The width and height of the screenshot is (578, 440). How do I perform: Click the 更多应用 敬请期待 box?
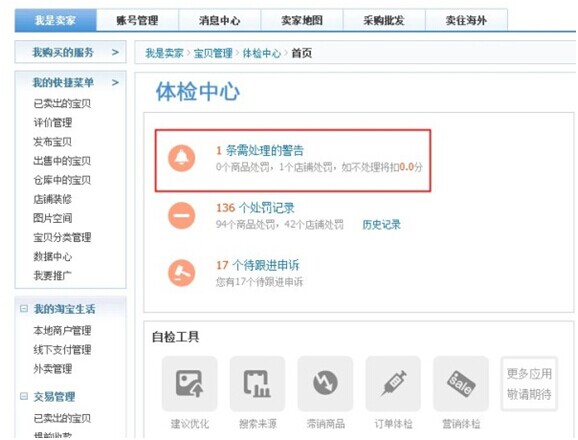[x=529, y=384]
